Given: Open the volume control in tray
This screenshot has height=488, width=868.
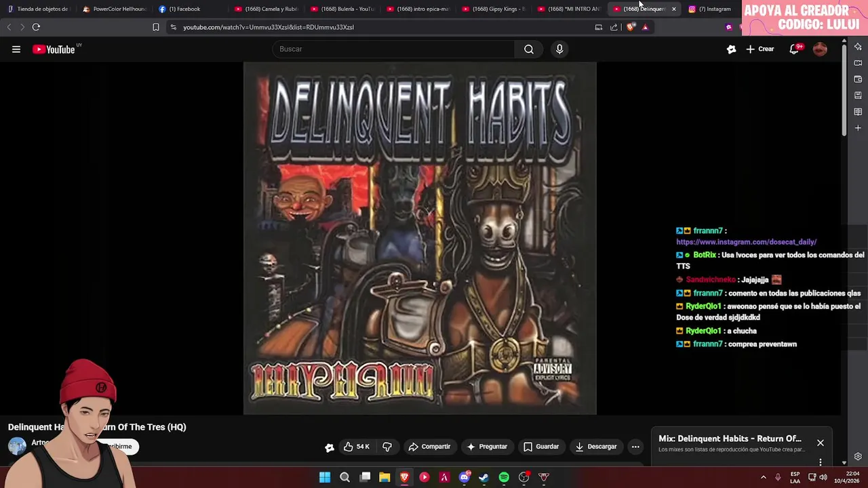Looking at the screenshot, I should [x=823, y=477].
